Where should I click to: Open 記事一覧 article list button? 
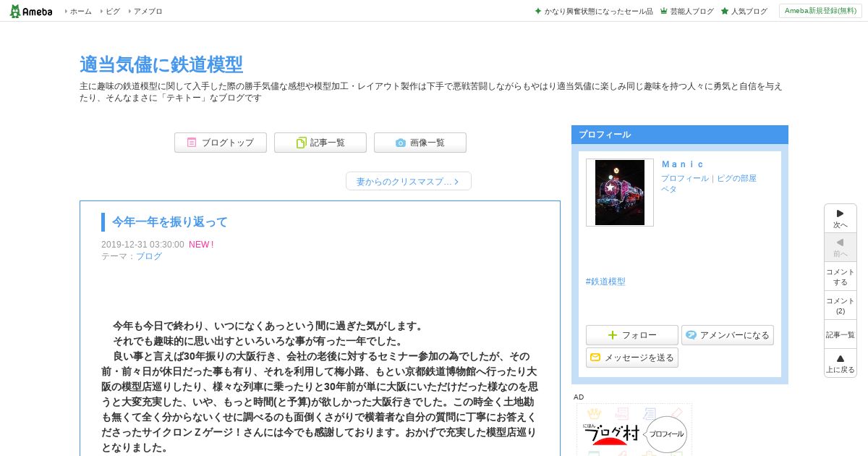click(320, 143)
